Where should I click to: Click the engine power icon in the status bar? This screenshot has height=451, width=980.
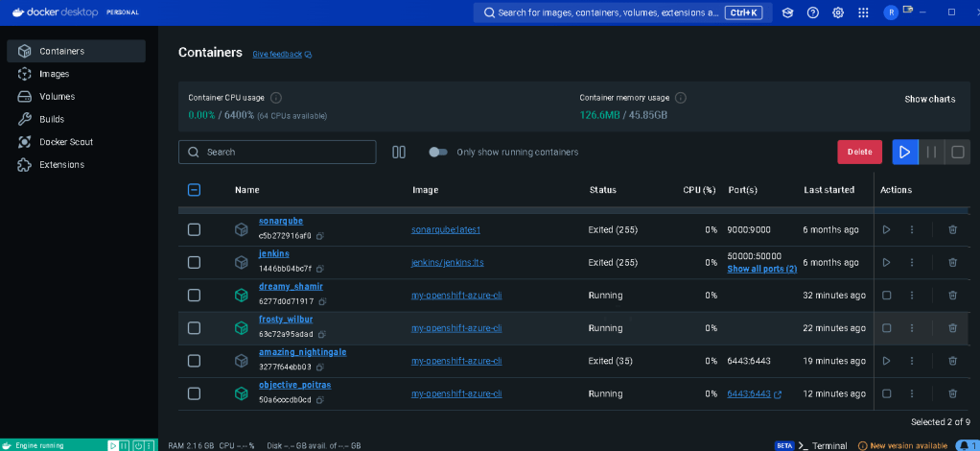click(x=138, y=445)
